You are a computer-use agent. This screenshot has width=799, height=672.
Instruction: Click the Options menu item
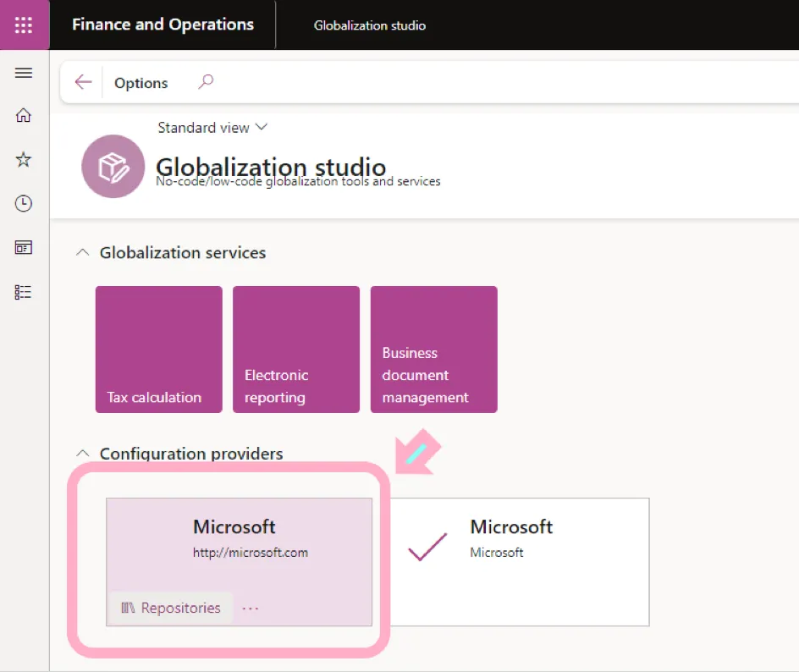(141, 82)
